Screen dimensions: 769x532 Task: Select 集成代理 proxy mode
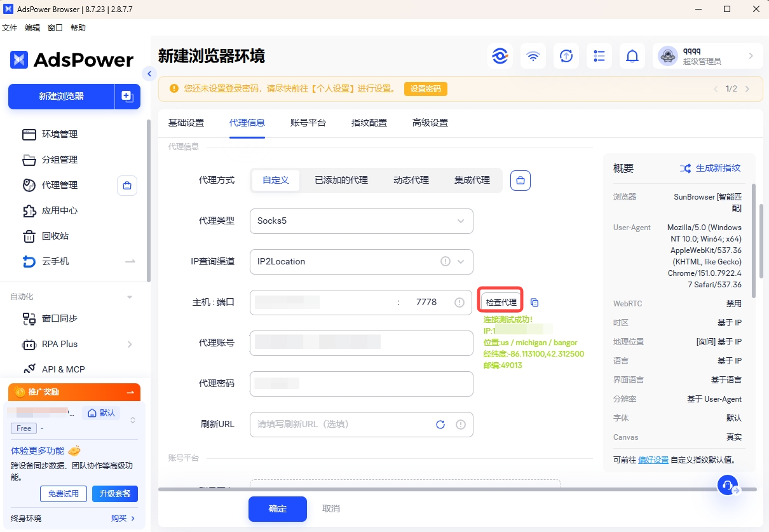[x=472, y=181]
